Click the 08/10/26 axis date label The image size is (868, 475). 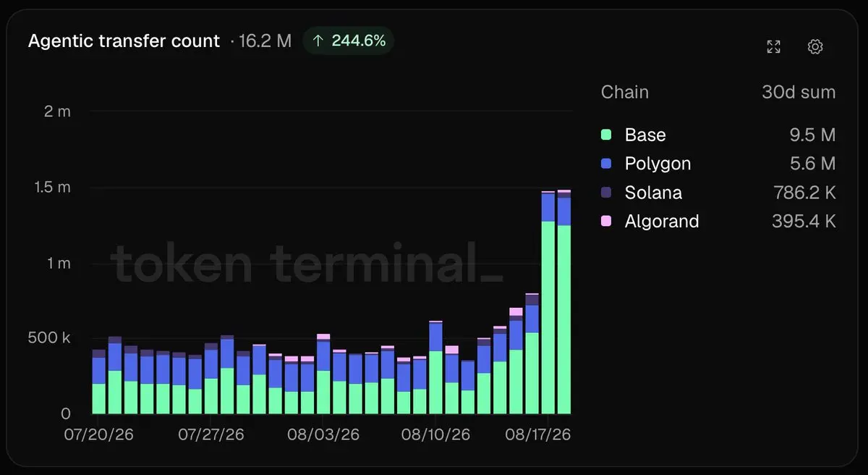pos(436,435)
